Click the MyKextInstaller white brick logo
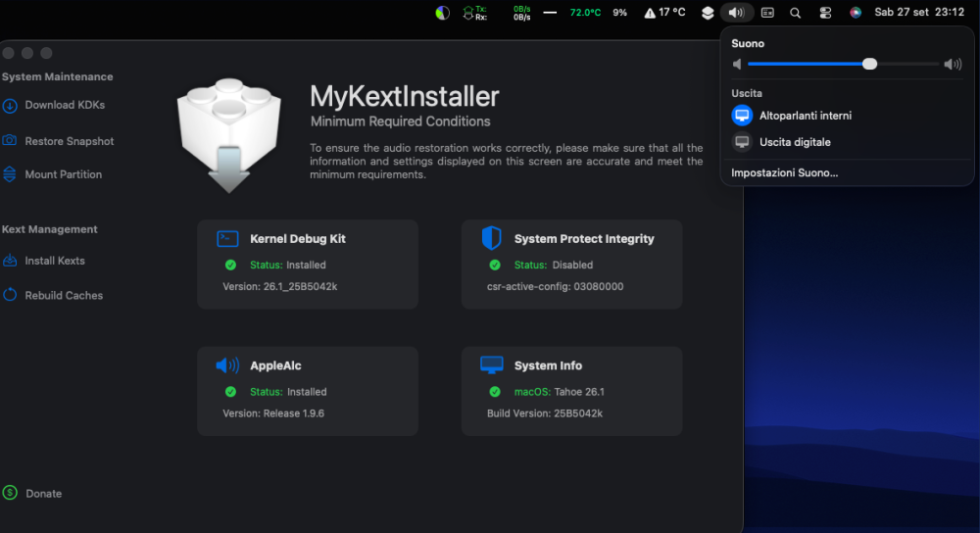The image size is (980, 533). (x=228, y=134)
